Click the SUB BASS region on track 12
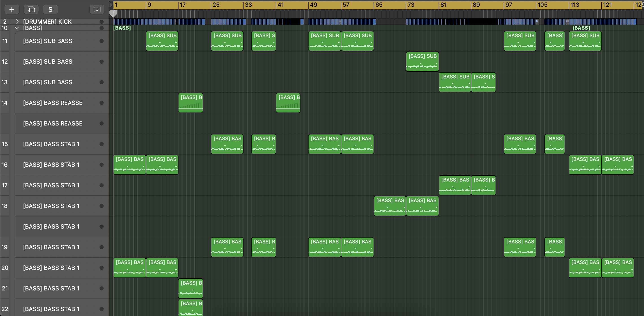Viewport: 644px width, 316px height. (x=422, y=62)
